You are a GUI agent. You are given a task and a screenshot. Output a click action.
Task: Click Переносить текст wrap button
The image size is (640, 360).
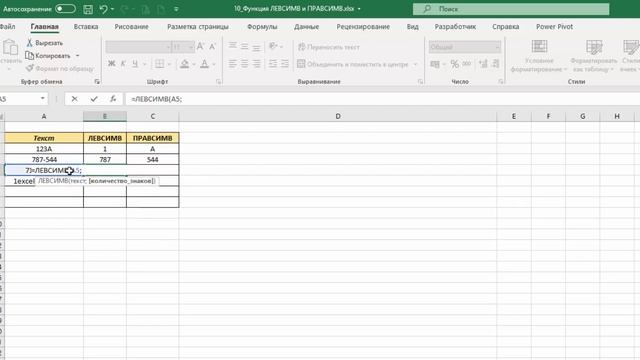click(x=329, y=47)
